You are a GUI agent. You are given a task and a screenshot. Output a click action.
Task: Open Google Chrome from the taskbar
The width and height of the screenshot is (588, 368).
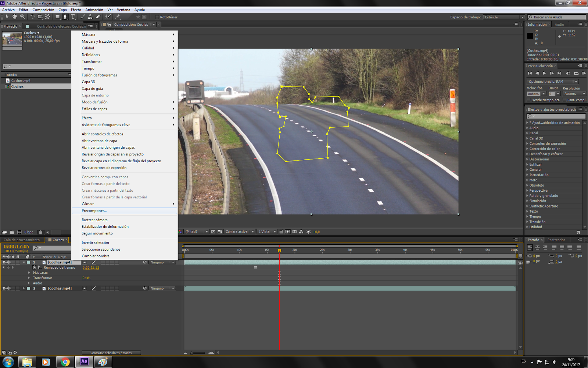coord(65,362)
